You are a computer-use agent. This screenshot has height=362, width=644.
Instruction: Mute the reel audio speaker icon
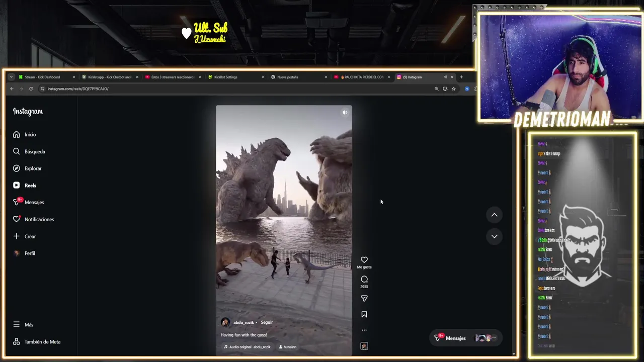(x=345, y=113)
